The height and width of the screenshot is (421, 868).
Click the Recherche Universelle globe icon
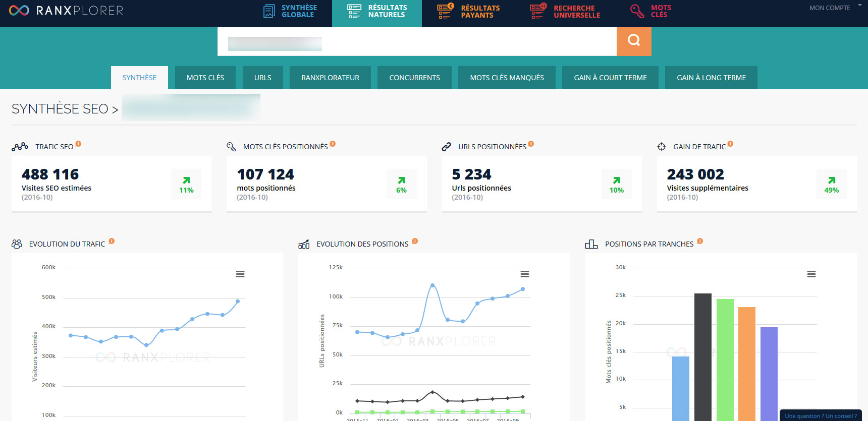tap(538, 11)
